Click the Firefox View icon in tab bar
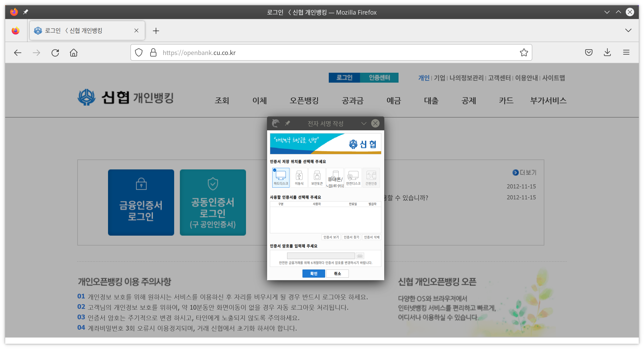Image resolution: width=644 pixels, height=349 pixels. pos(16,30)
